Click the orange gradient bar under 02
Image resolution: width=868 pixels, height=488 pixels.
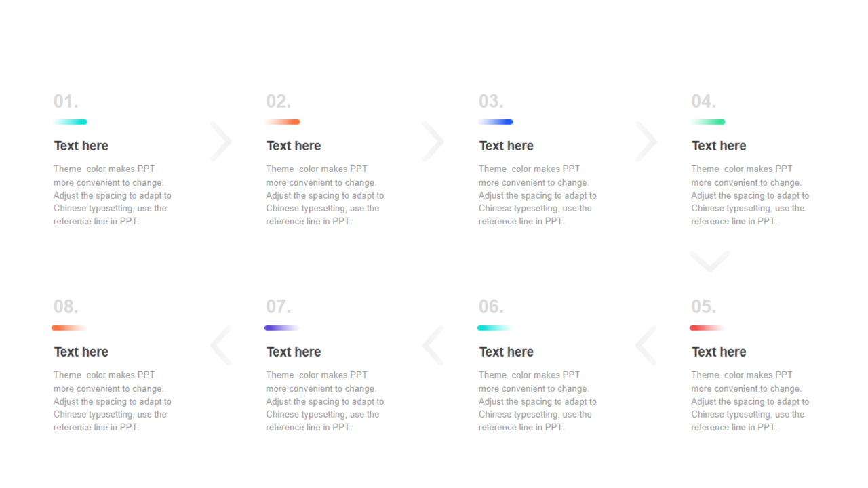pyautogui.click(x=283, y=122)
